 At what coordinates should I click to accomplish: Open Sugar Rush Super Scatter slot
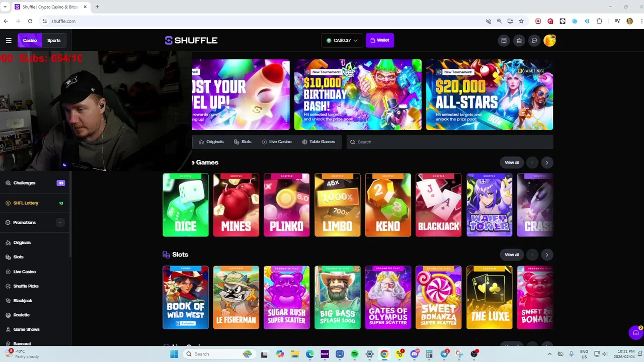coord(287,298)
